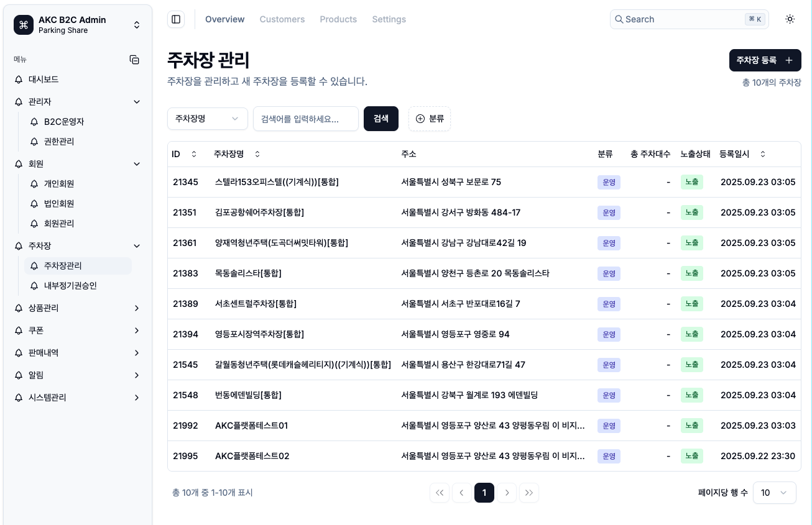Image resolution: width=812 pixels, height=525 pixels.
Task: Click the 검색어를 입력하세요 input field
Action: point(306,119)
